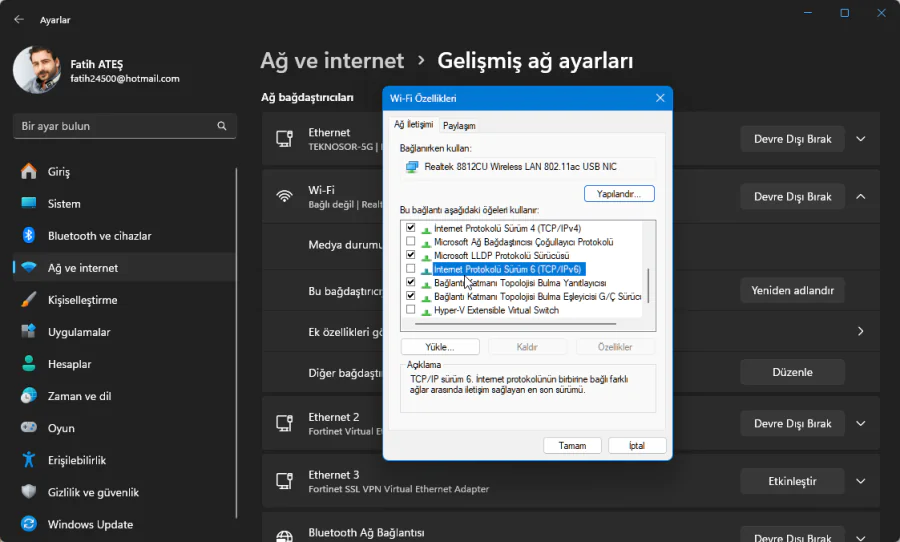The width and height of the screenshot is (900, 542).
Task: Click the Yapılandır... button
Action: 619,194
